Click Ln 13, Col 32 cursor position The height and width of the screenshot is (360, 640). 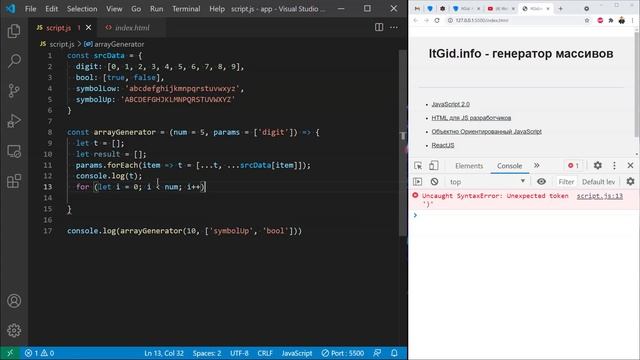[x=164, y=353]
